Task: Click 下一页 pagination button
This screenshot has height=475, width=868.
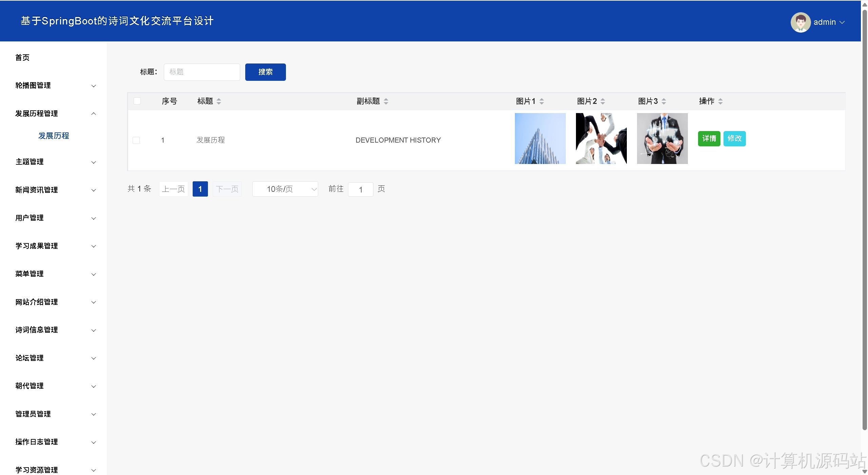Action: point(227,189)
